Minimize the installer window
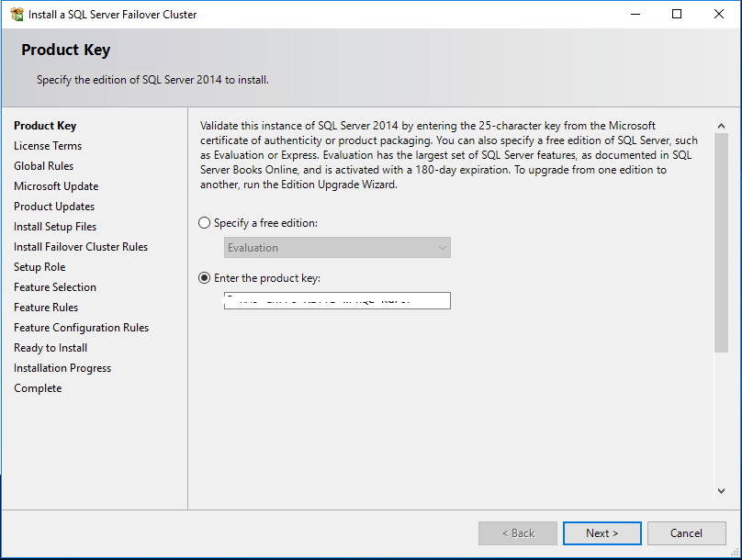 click(x=635, y=14)
